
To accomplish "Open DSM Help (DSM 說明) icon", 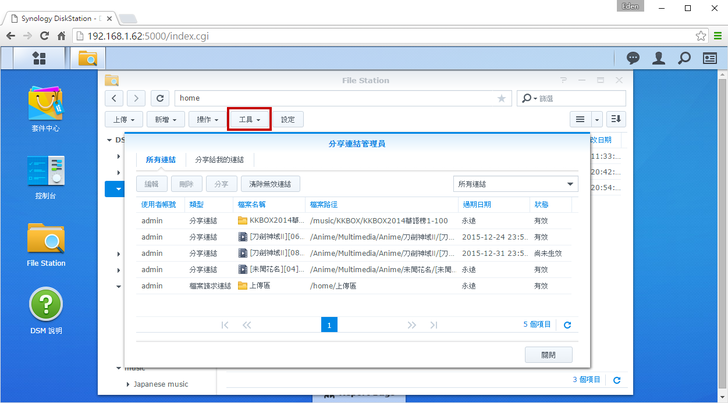I will [x=46, y=309].
